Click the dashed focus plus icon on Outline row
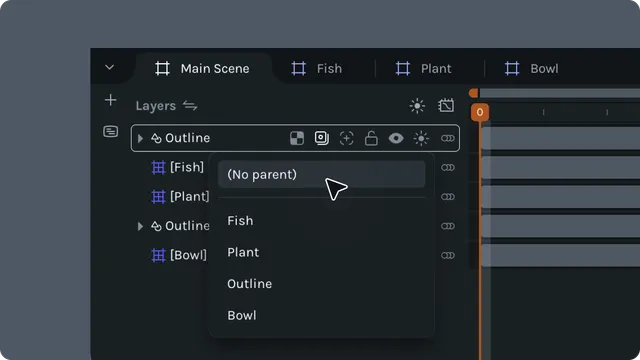Screen dimensions: 640x360 tap(347, 138)
